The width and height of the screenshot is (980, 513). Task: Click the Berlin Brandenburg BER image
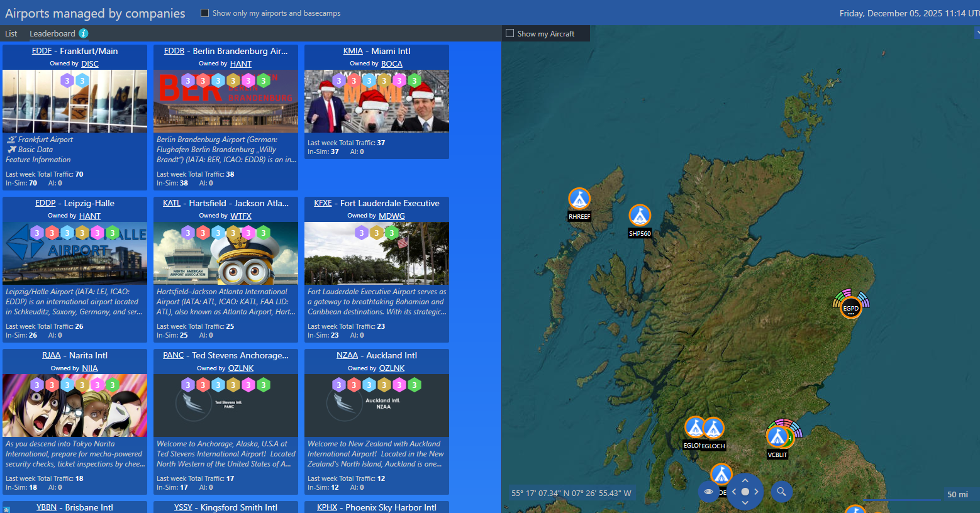coord(226,101)
